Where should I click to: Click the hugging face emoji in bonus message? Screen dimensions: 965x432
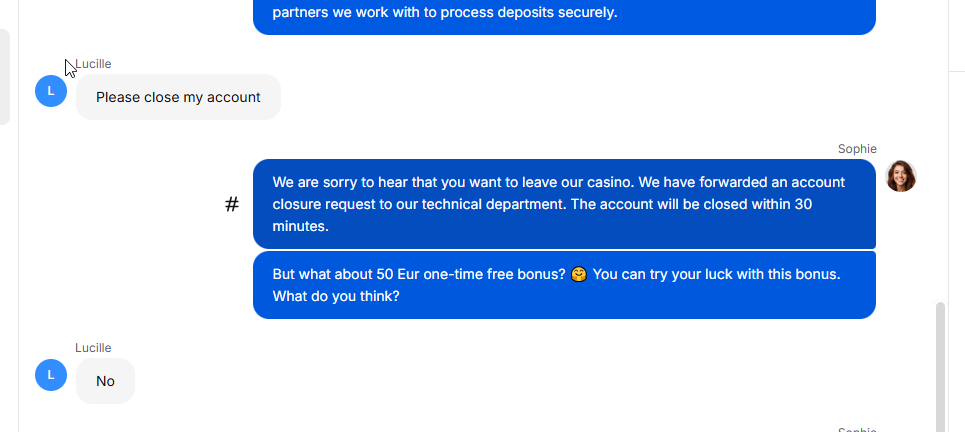point(579,274)
